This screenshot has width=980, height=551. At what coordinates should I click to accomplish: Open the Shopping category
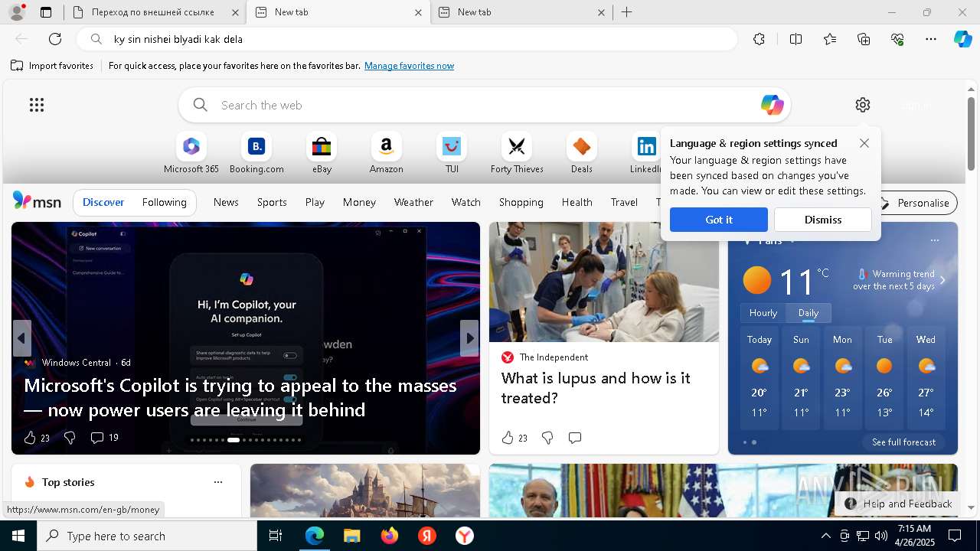click(x=521, y=203)
